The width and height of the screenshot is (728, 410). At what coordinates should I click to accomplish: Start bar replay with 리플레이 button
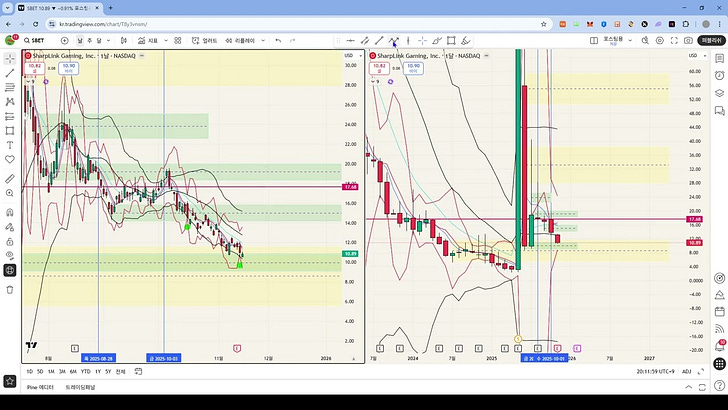pos(240,40)
